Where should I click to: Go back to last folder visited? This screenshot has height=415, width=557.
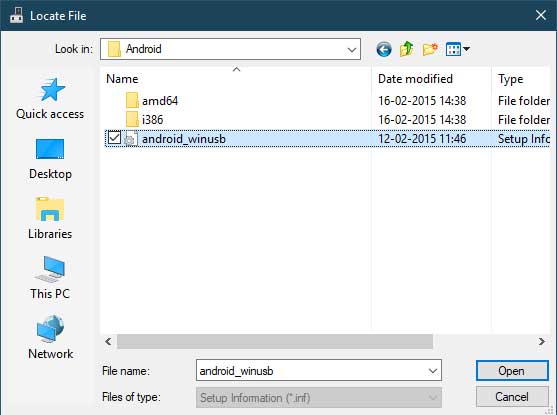pyautogui.click(x=384, y=49)
